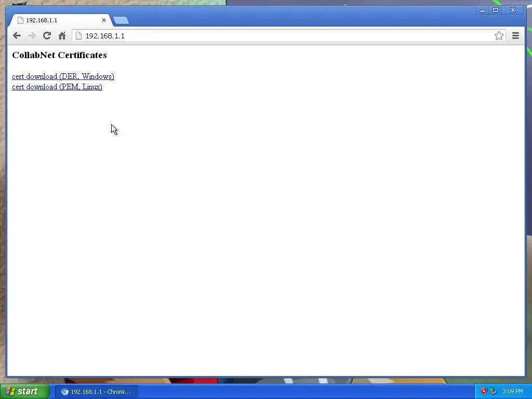The height and width of the screenshot is (399, 532).
Task: Download the DER Windows certificate
Action: coord(63,76)
